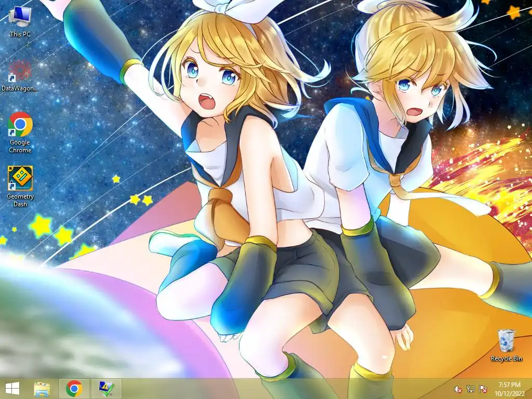Open the Windows Start button
Screen dimensions: 532x399
pos(12,389)
